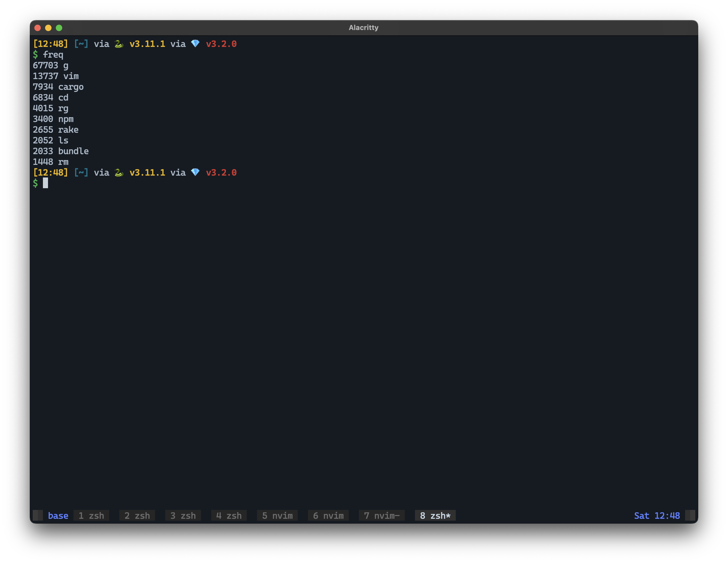Click the snake emoji in bottom prompt

[119, 173]
